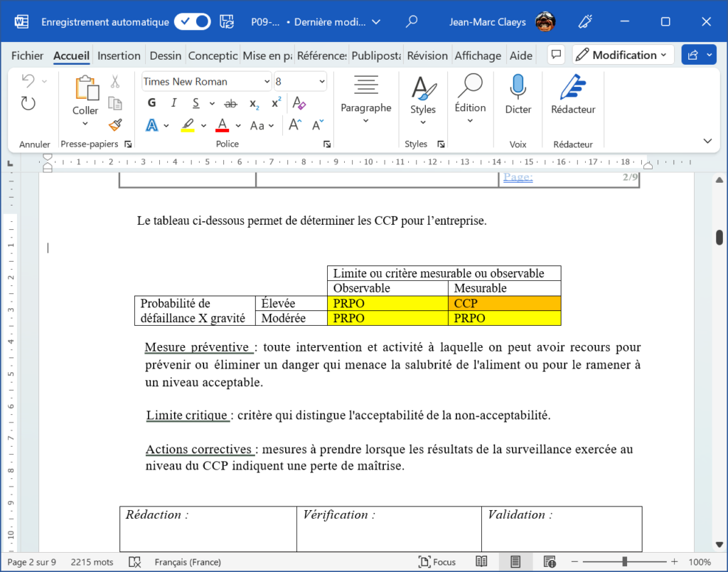Expand the font size dropdown
The image size is (728, 572).
point(322,82)
